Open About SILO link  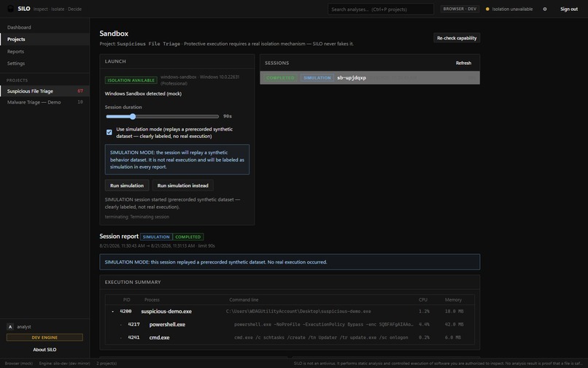click(45, 350)
